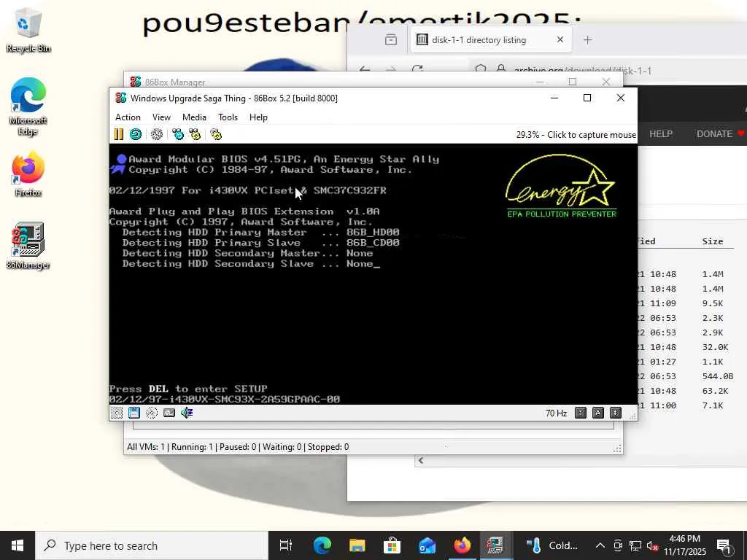Open Mail app from the taskbar
This screenshot has height=560, width=747.
(427, 545)
